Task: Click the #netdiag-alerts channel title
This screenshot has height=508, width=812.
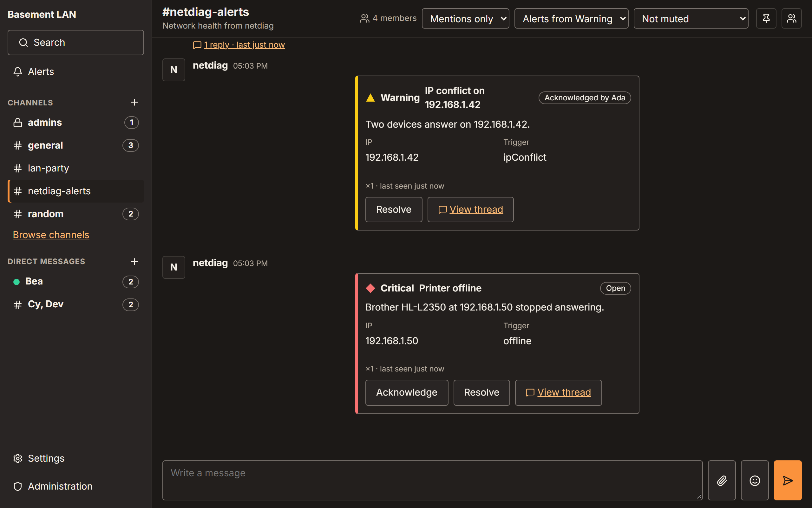Action: tap(206, 12)
